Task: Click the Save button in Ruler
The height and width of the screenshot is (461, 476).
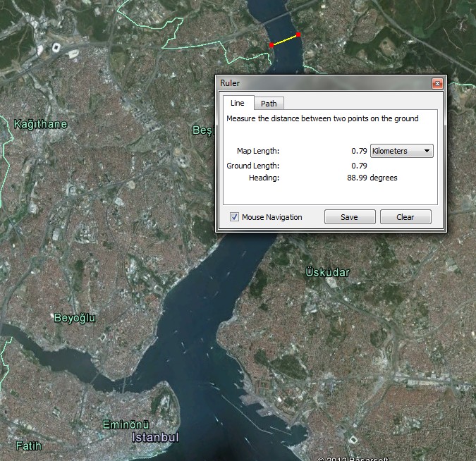Action: [x=350, y=217]
